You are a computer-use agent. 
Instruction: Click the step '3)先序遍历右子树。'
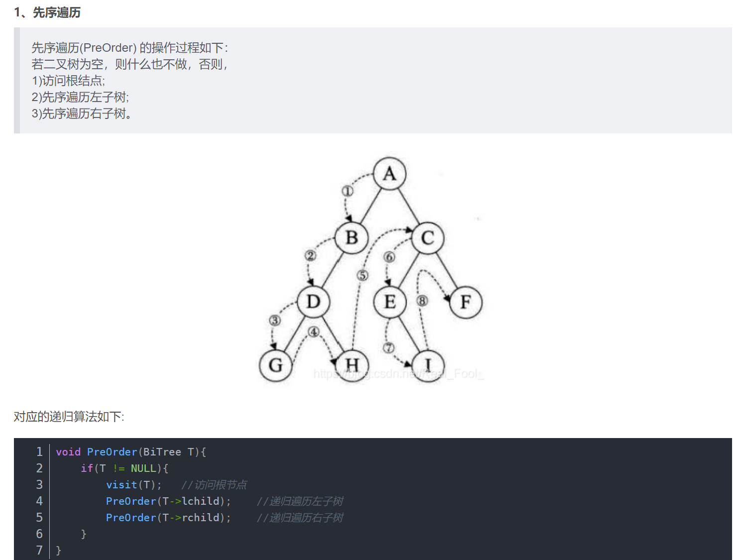(82, 113)
